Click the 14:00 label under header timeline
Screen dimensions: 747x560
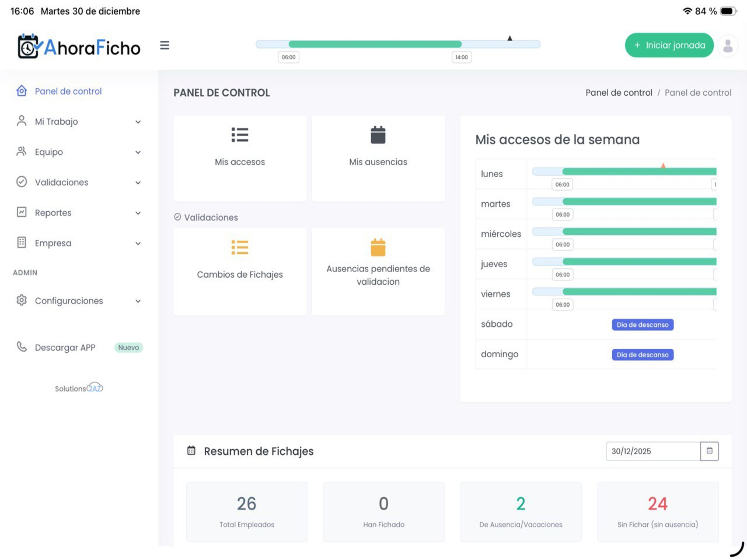(x=461, y=57)
